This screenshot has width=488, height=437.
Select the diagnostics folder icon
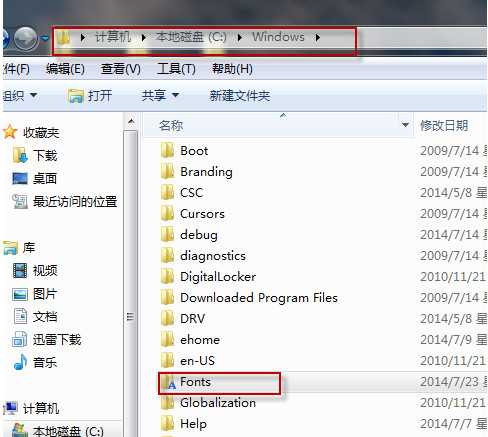[x=167, y=256]
